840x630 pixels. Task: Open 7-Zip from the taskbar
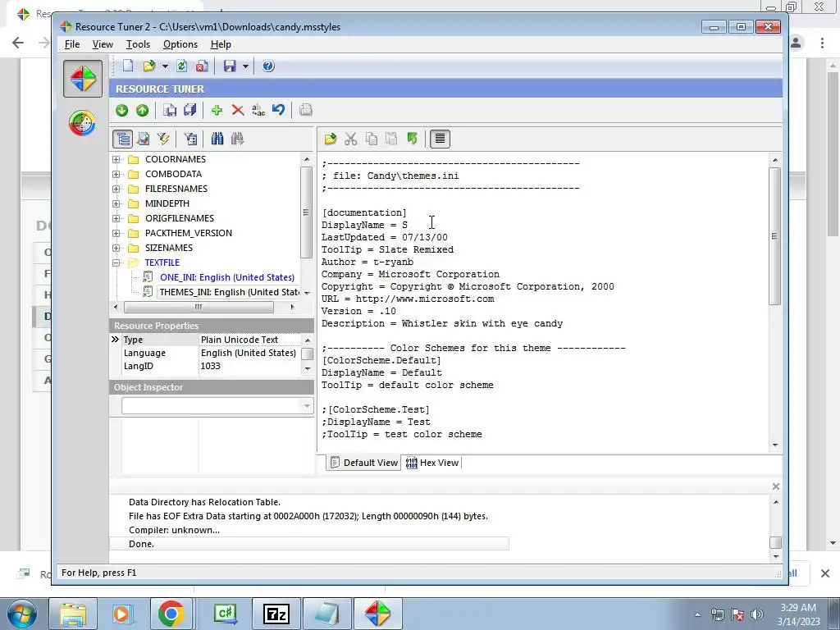click(x=276, y=614)
